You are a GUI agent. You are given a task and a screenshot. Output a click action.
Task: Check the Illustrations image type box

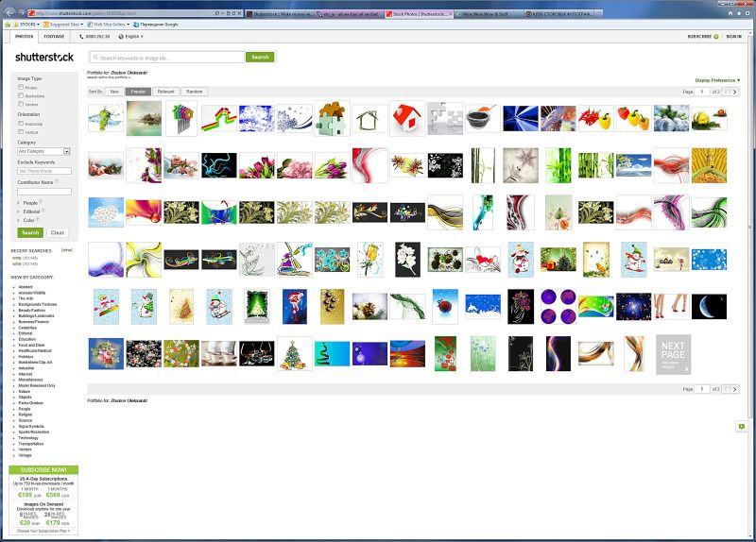(x=21, y=95)
